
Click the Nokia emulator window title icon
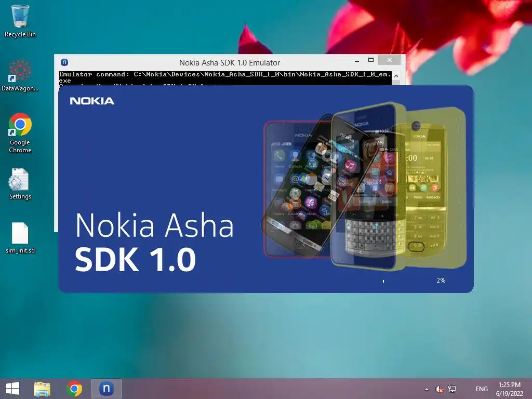[x=64, y=62]
